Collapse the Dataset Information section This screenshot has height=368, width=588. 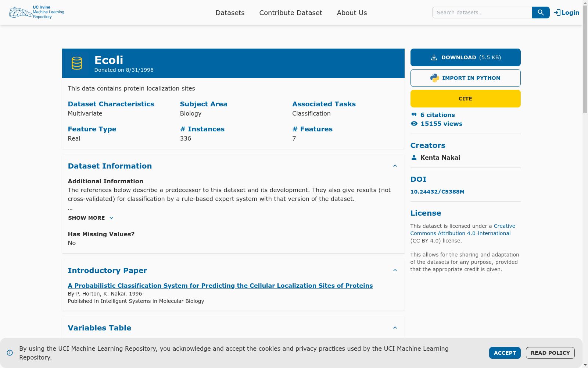(395, 166)
